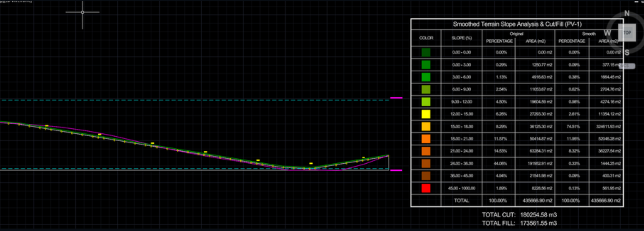Select the slope range cell 15.00 - 18.00
The width and height of the screenshot is (644, 231).
pyautogui.click(x=461, y=127)
